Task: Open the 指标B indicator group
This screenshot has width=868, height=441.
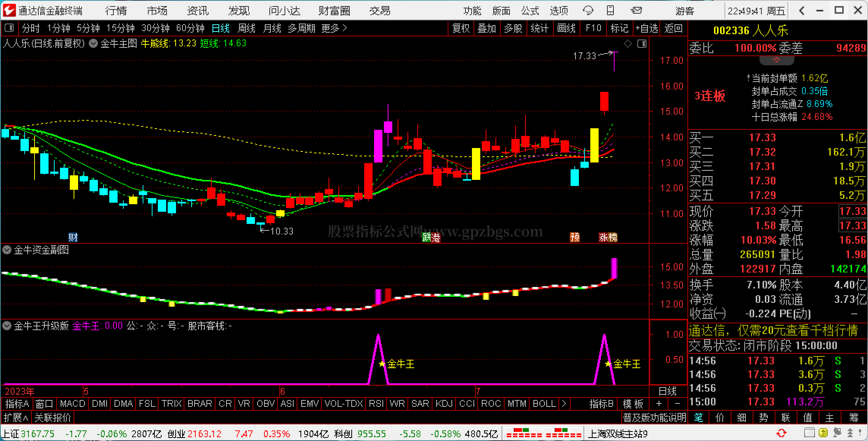Action: (601, 404)
